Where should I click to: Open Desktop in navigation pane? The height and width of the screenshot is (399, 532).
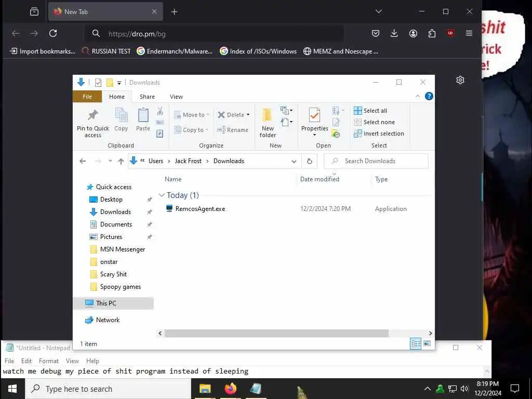(x=111, y=199)
